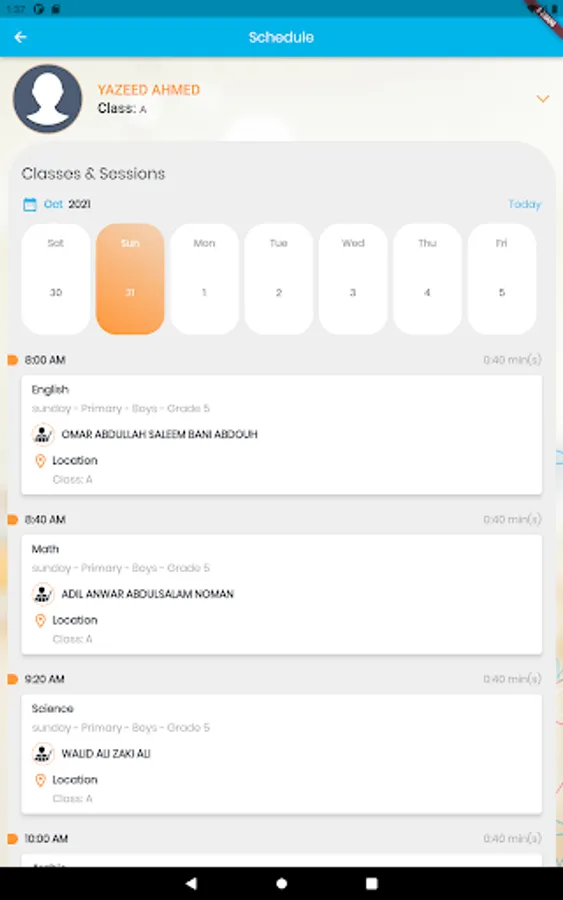Select Saturday 30 in week strip
The image size is (563, 900).
(56, 279)
